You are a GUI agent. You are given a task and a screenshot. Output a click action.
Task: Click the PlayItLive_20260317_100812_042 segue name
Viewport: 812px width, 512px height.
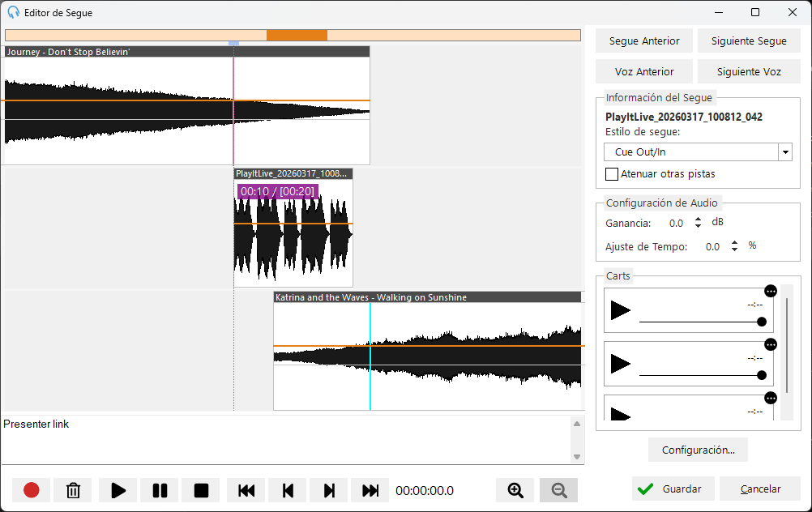[x=684, y=117]
